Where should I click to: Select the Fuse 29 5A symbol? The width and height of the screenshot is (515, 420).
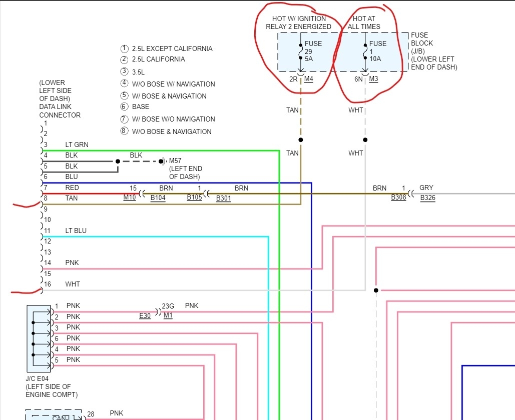(300, 51)
